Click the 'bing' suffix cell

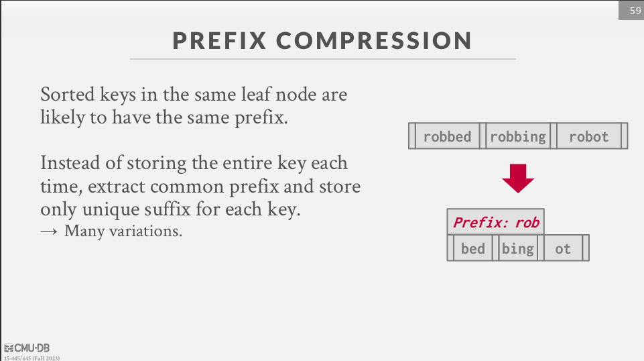(517, 248)
